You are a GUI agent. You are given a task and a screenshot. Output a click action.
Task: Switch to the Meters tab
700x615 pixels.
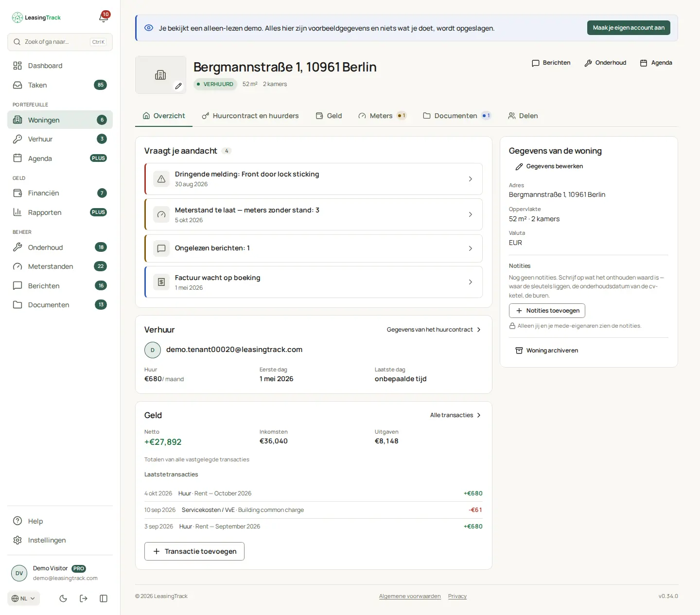point(382,116)
